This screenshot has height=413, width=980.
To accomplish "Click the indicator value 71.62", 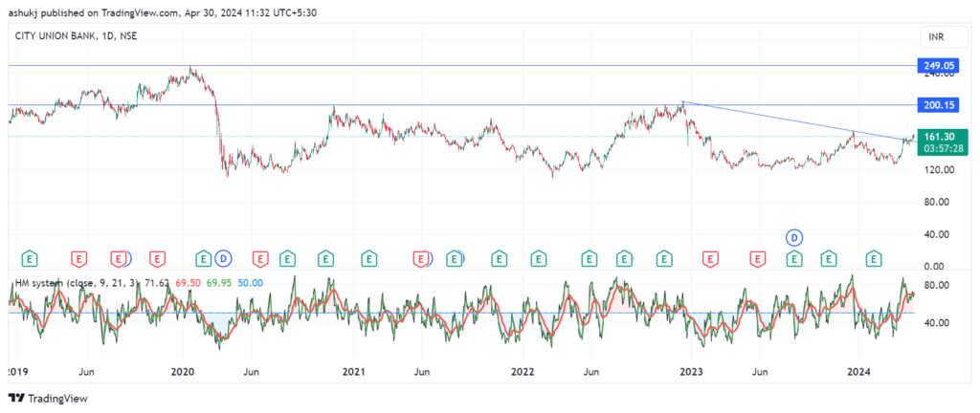I will pyautogui.click(x=156, y=283).
